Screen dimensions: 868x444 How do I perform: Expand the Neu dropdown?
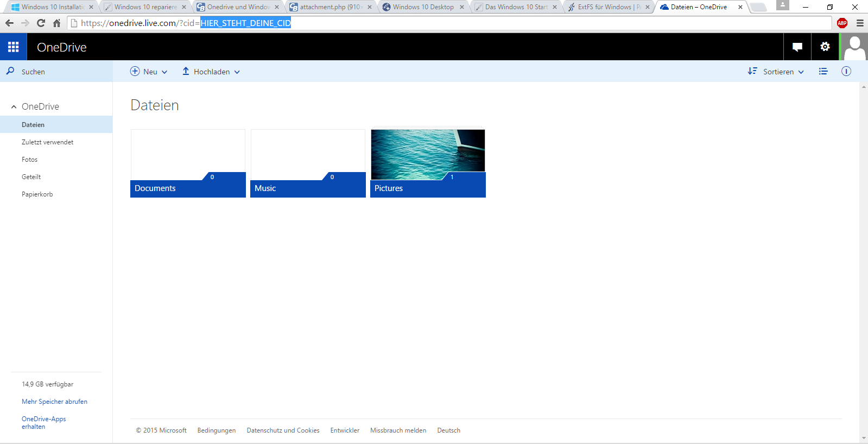[164, 72]
